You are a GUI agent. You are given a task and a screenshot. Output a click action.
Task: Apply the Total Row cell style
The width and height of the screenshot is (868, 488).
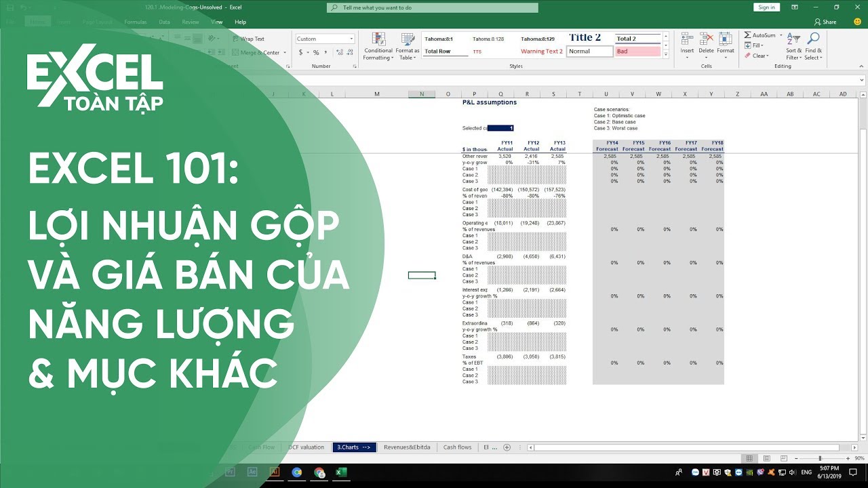445,52
